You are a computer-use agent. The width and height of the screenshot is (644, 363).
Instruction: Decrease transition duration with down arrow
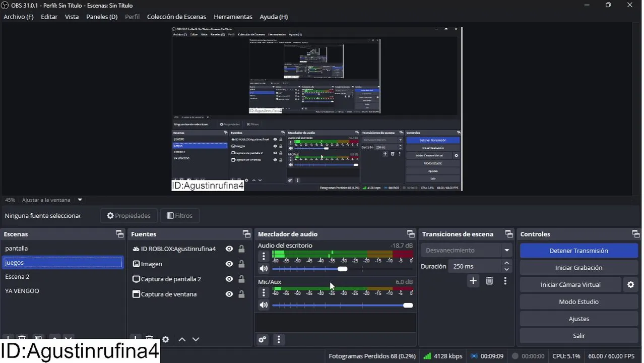507,269
